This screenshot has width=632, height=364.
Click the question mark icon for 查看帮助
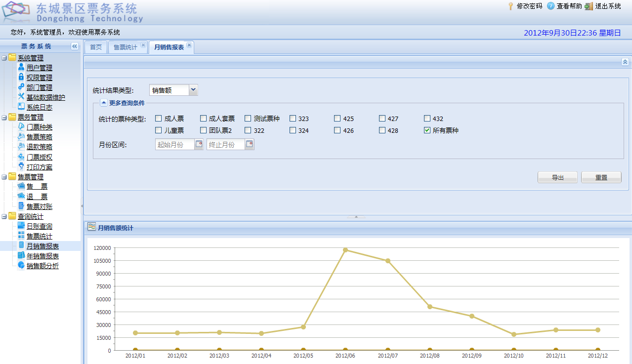pyautogui.click(x=550, y=6)
